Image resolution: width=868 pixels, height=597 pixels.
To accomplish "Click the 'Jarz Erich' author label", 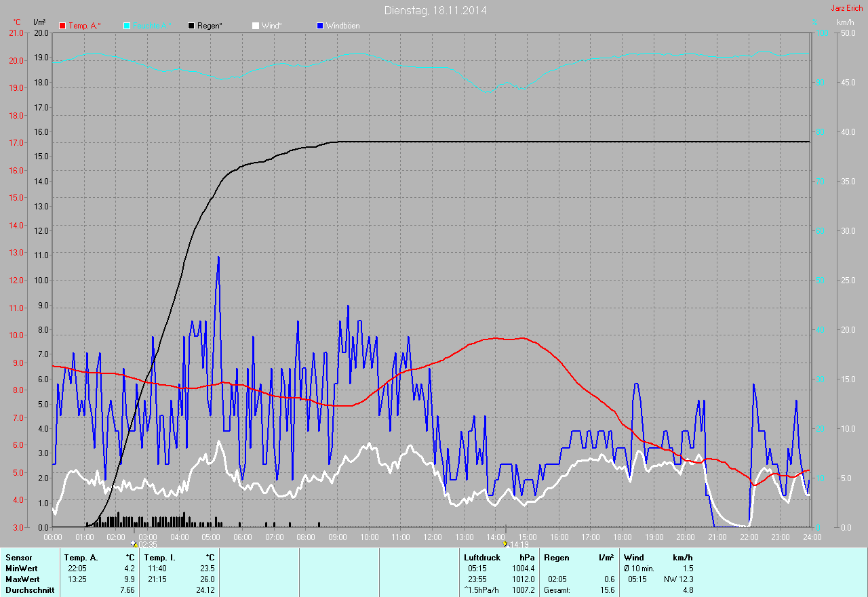I will pos(847,8).
